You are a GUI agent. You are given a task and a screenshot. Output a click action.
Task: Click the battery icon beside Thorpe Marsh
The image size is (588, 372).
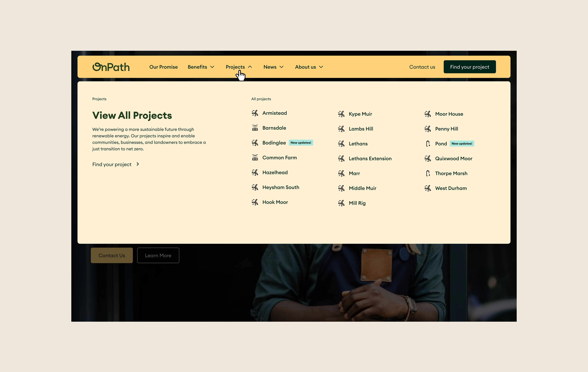click(x=428, y=173)
